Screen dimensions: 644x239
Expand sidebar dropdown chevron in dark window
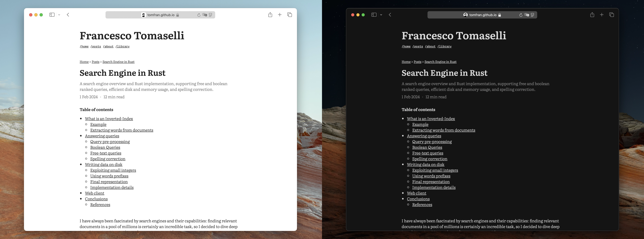(381, 15)
